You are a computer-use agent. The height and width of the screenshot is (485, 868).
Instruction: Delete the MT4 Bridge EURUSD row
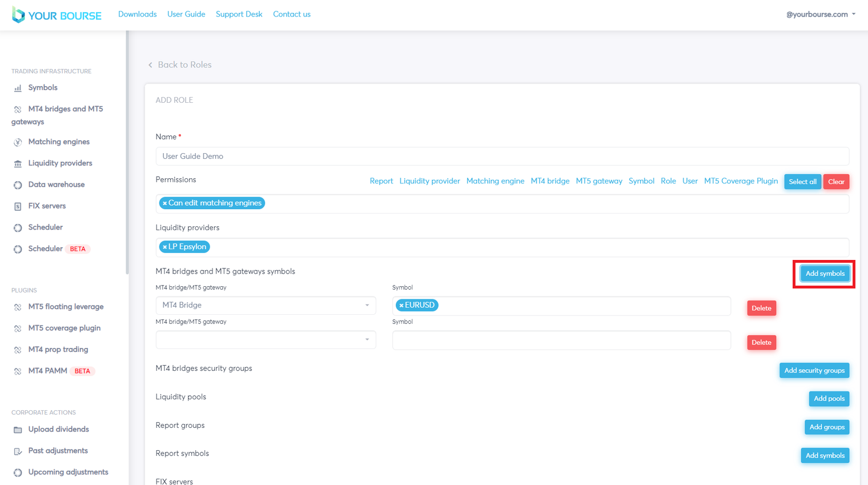762,308
